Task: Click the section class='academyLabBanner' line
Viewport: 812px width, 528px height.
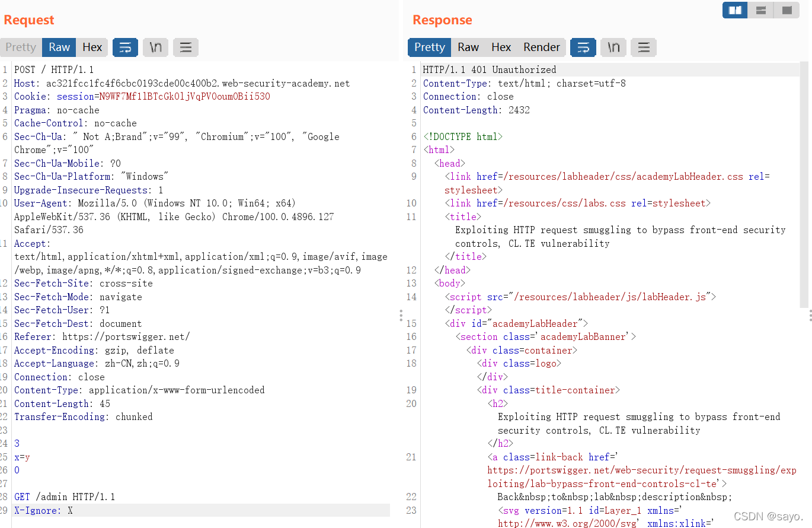Action: tap(545, 337)
